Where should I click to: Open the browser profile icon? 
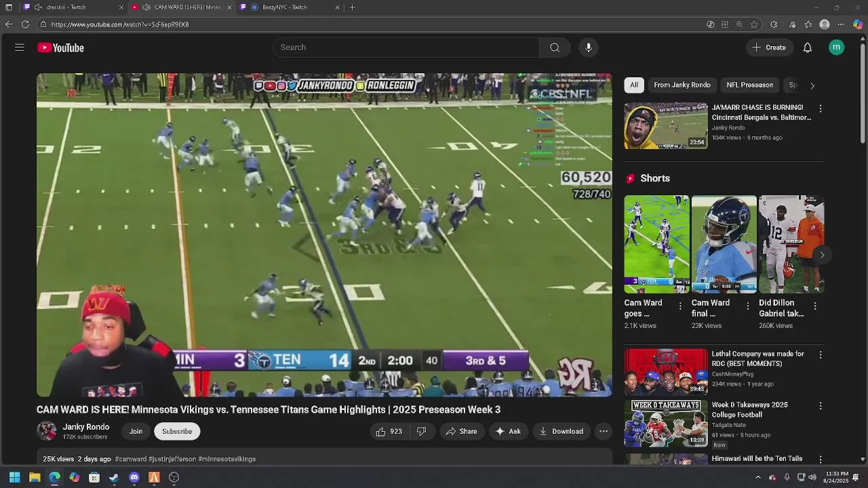(x=825, y=24)
